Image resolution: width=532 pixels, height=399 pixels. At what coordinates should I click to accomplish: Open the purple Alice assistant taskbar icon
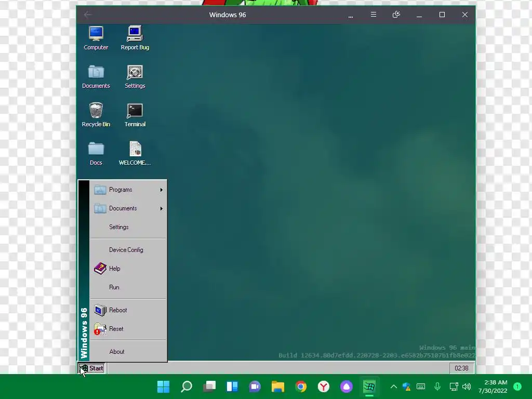click(347, 387)
